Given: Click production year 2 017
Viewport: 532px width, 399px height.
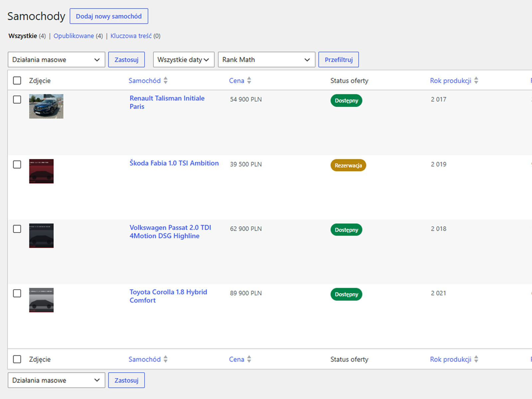Looking at the screenshot, I should [x=439, y=99].
